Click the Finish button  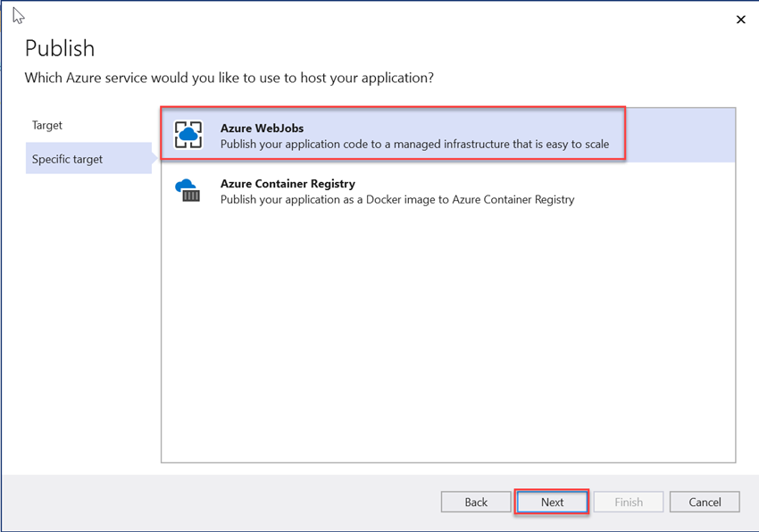[629, 502]
